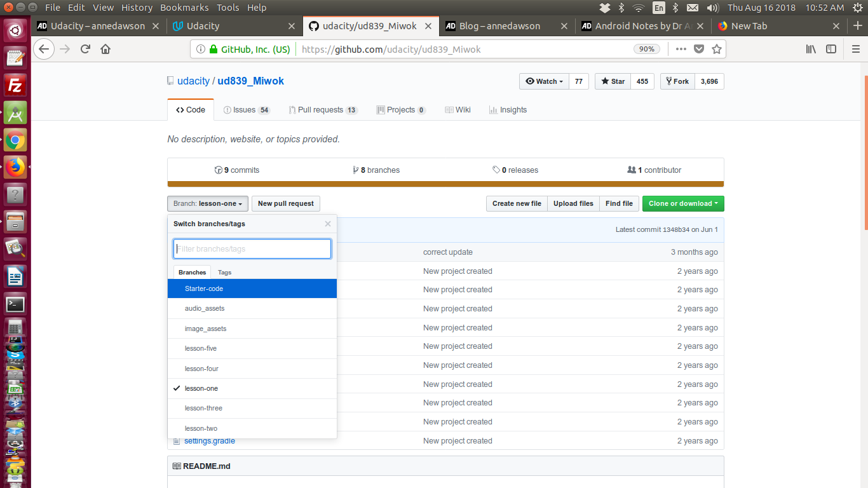Open the Wi-Fi network indicator
This screenshot has width=868, height=488.
point(639,8)
